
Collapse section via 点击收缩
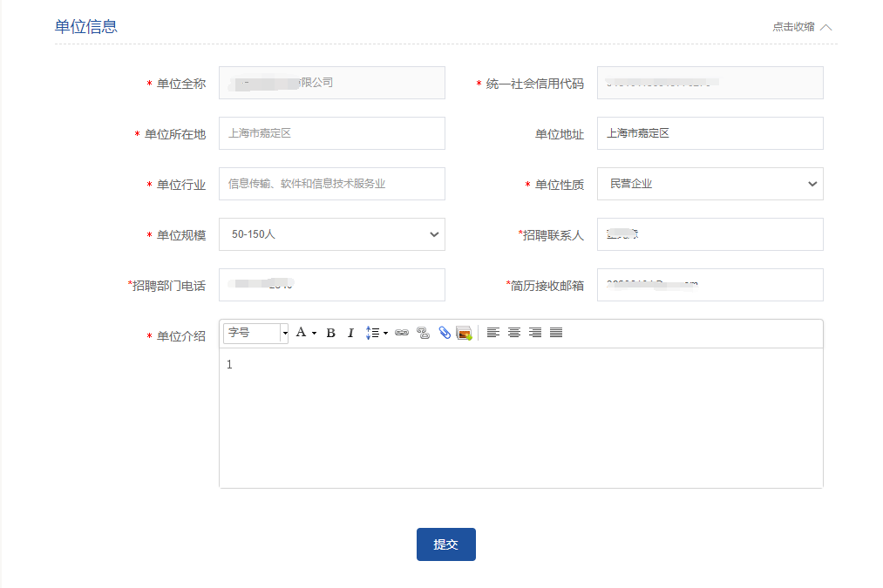point(802,27)
